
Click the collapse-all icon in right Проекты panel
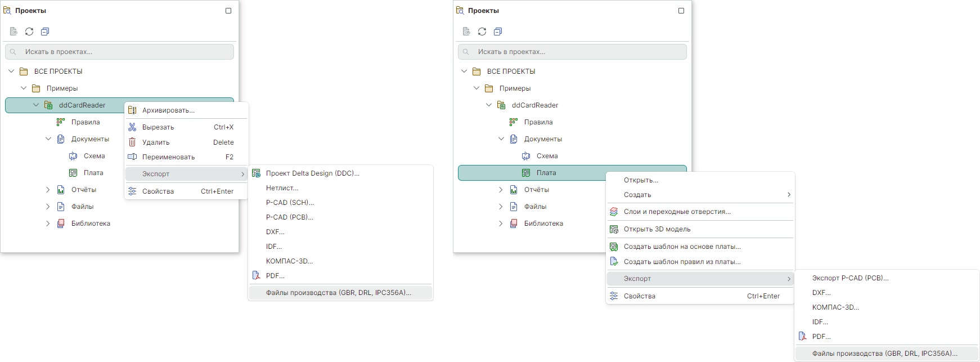pos(498,32)
